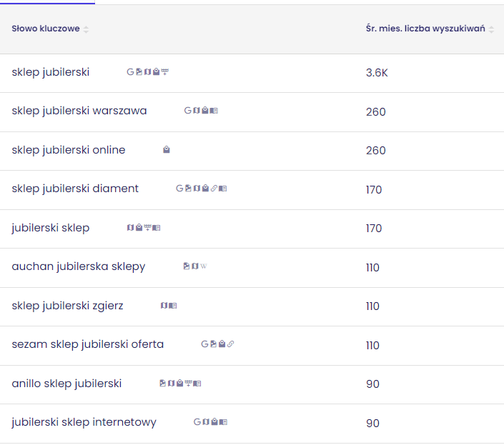Click carousel icon in 'sklep jubilerski' row

pos(165,72)
